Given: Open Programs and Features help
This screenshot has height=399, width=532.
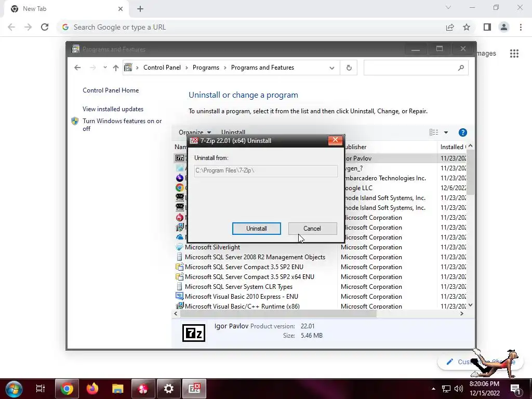Looking at the screenshot, I should click(462, 132).
